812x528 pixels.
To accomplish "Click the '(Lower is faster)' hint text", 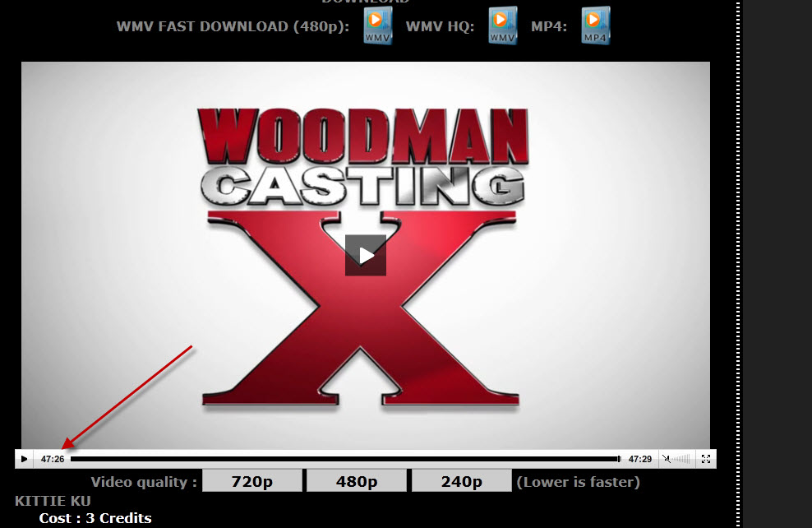I will (x=578, y=482).
